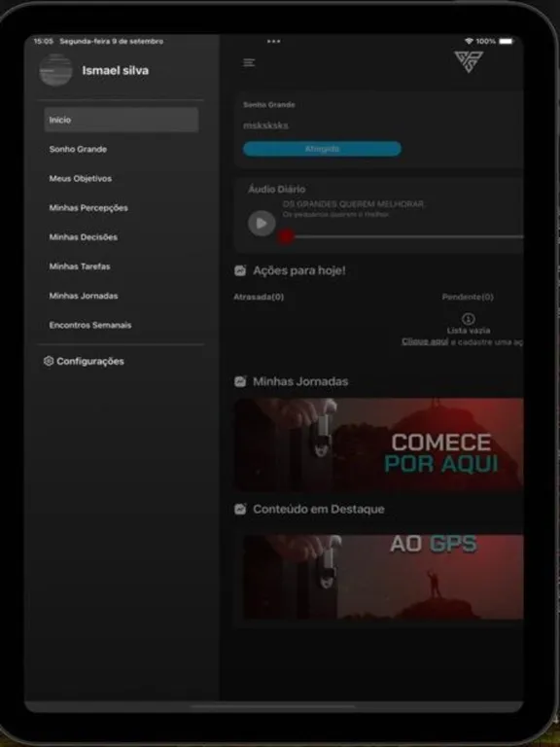Screen dimensions: 560x747
Task: Open the Comece Por Aqui banner
Action: pyautogui.click(x=379, y=445)
